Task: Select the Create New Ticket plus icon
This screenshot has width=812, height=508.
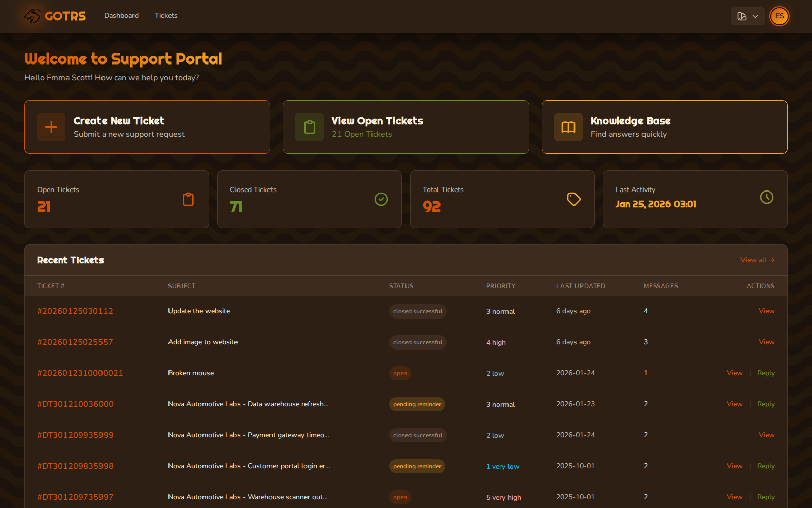Action: tap(51, 127)
